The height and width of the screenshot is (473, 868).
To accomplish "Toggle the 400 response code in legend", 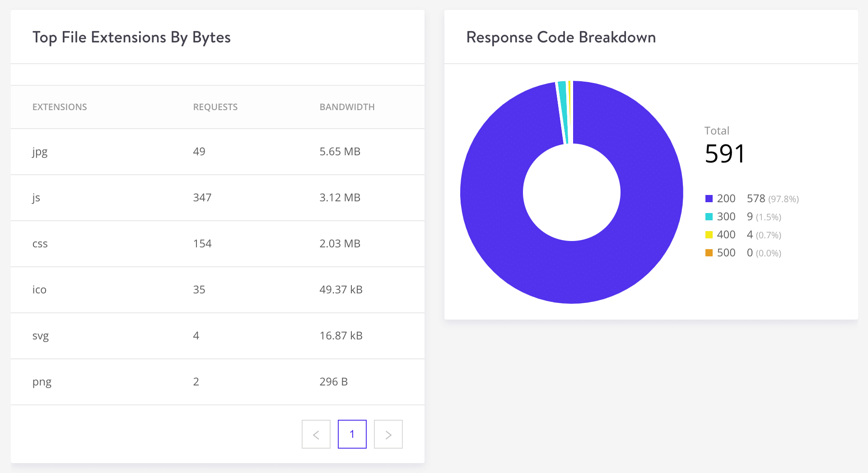I will (x=726, y=234).
